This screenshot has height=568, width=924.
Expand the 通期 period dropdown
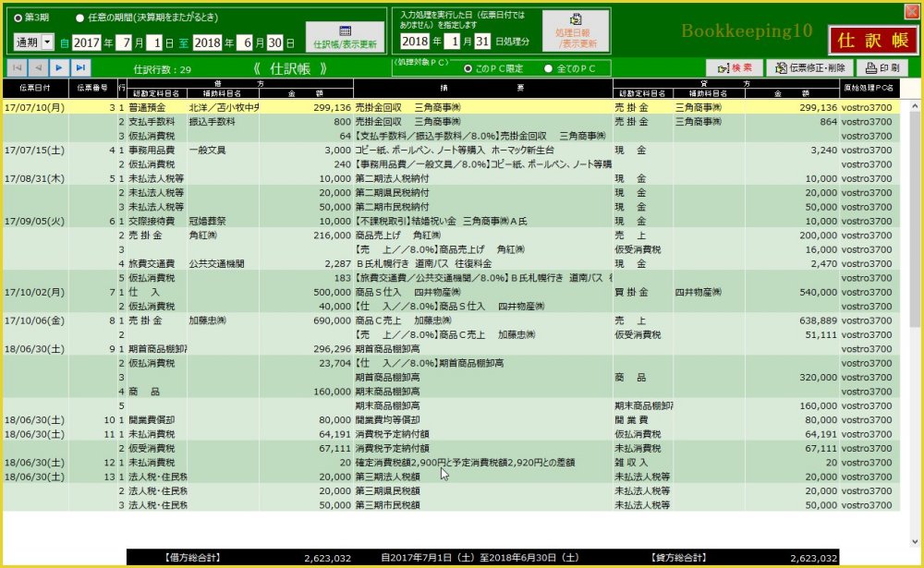[47, 42]
